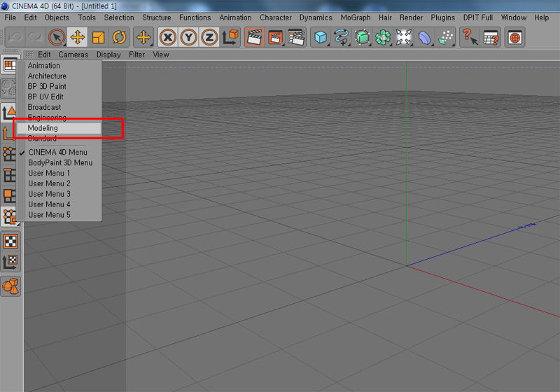Add a Cube primitive object
The height and width of the screenshot is (392, 560).
tap(321, 37)
